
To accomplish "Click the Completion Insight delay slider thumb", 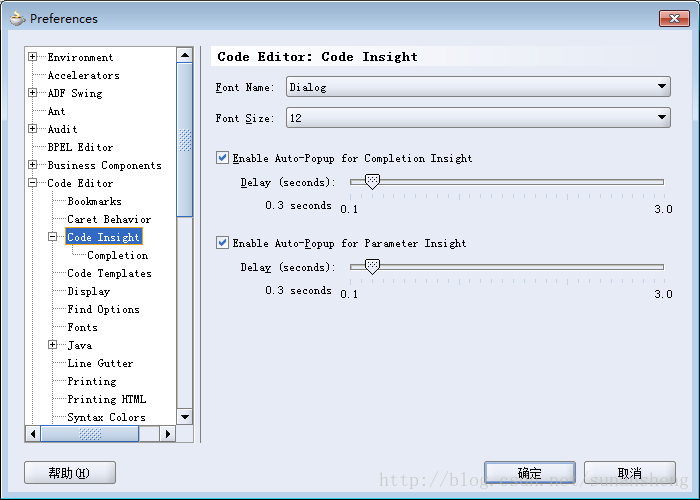I will 372,182.
